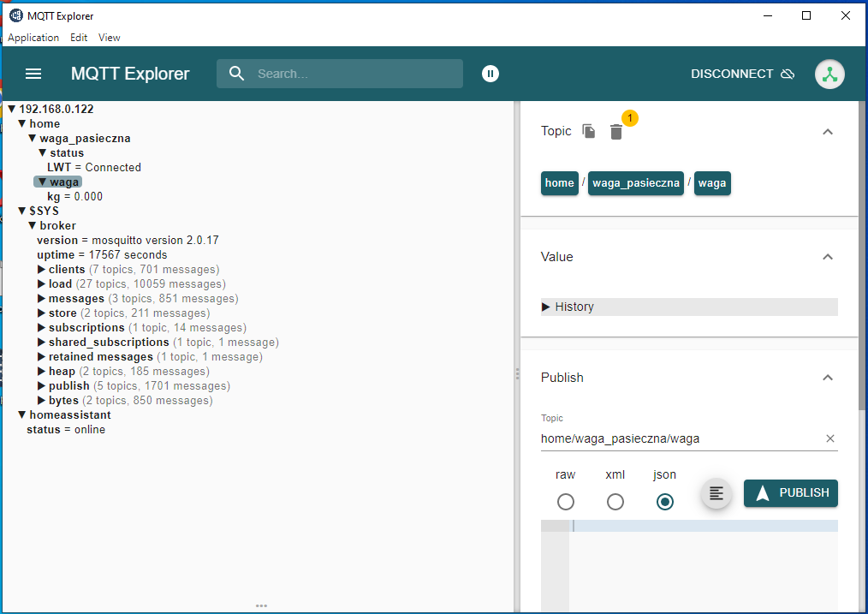The width and height of the screenshot is (868, 614).
Task: Expand the messages topic node
Action: [42, 298]
